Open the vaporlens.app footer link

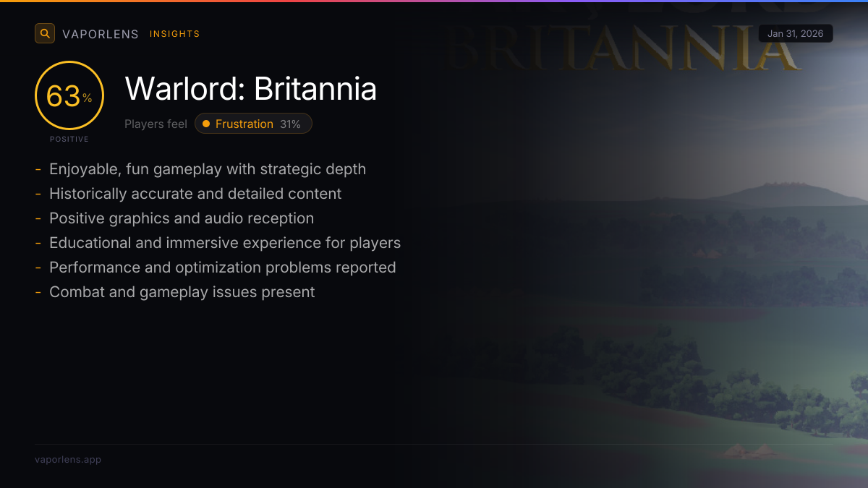click(68, 460)
